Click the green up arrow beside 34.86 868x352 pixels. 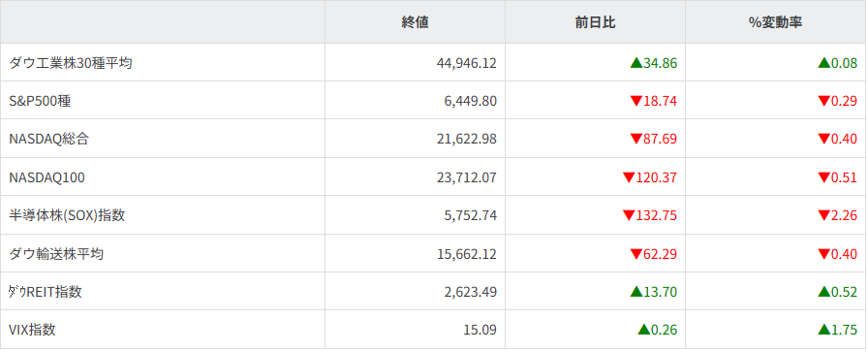click(x=636, y=63)
